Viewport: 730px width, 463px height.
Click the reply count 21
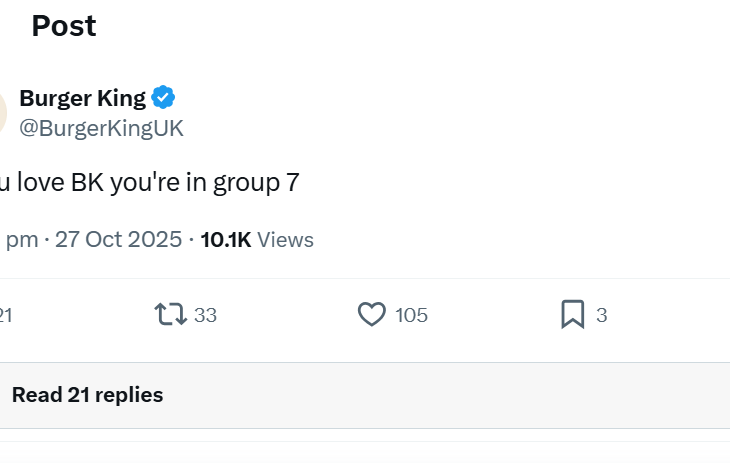pos(5,315)
